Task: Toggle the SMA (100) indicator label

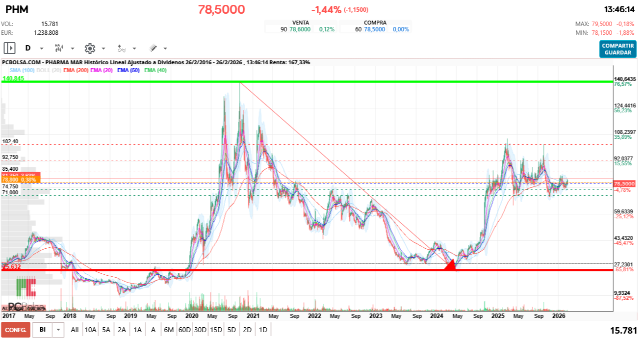Action: (21, 70)
